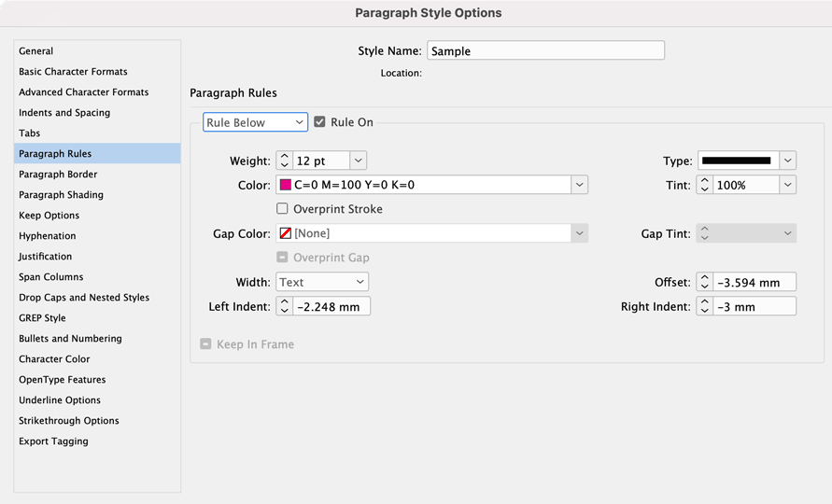Expand the Color dropdown arrow
Viewport: 832px width, 504px height.
coord(580,185)
